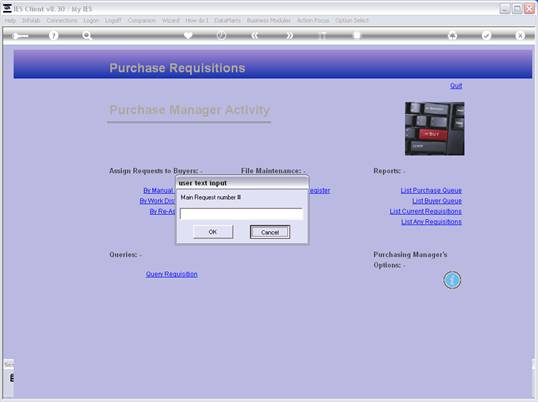
Task: Open the Help menu
Action: coord(10,20)
